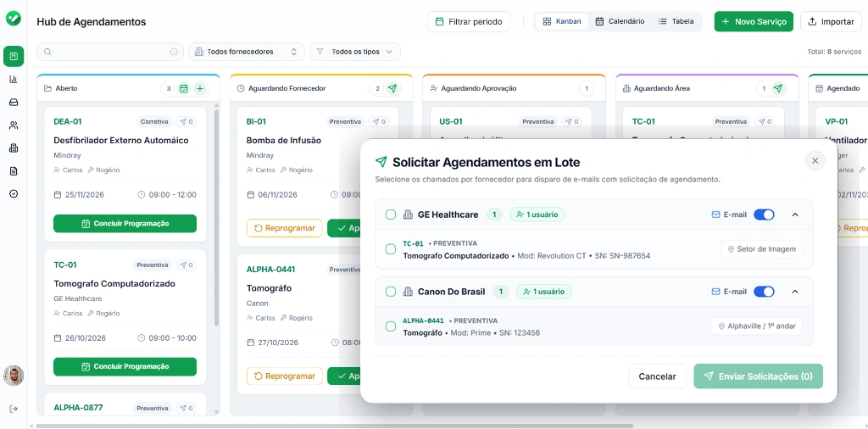
Task: Click send counter badge on US-01 card
Action: [x=571, y=122]
